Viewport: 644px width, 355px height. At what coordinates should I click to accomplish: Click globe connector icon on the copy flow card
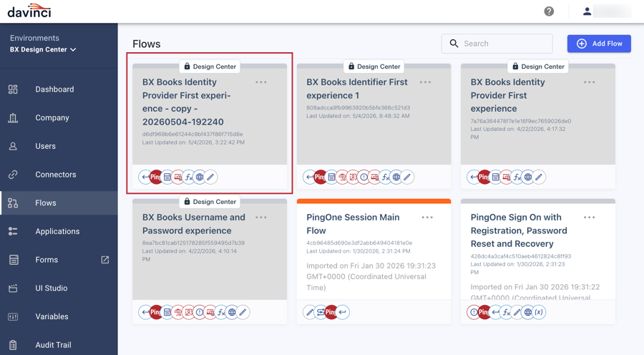pos(200,177)
